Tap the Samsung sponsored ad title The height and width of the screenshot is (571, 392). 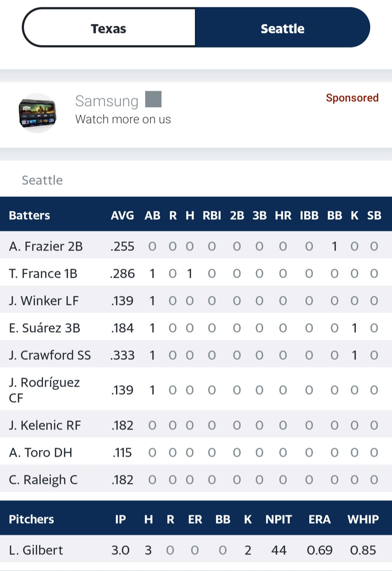pyautogui.click(x=107, y=101)
